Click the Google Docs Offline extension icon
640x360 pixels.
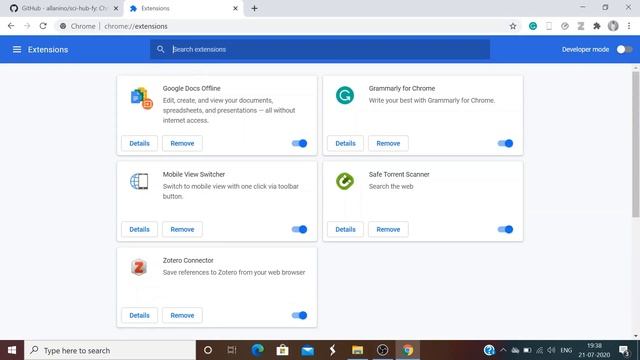pos(141,98)
